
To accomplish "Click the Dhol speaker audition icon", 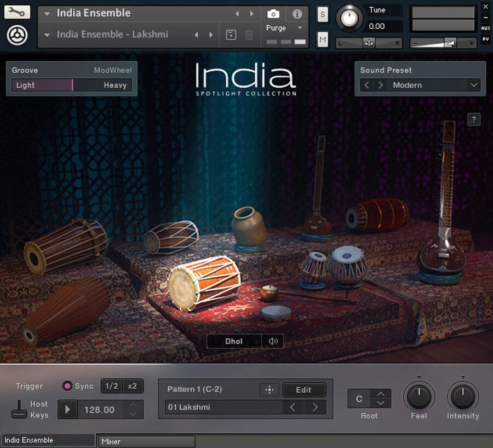I will click(x=273, y=341).
